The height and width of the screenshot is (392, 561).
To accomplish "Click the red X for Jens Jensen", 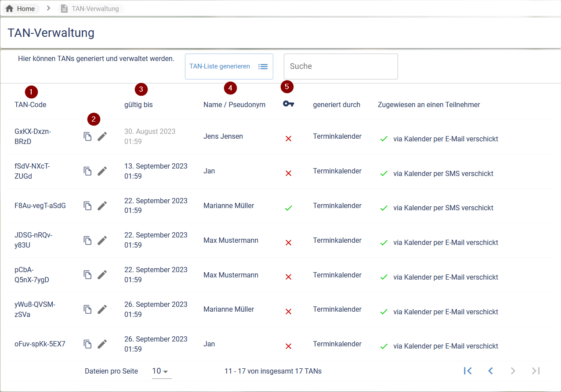I will pyautogui.click(x=288, y=139).
